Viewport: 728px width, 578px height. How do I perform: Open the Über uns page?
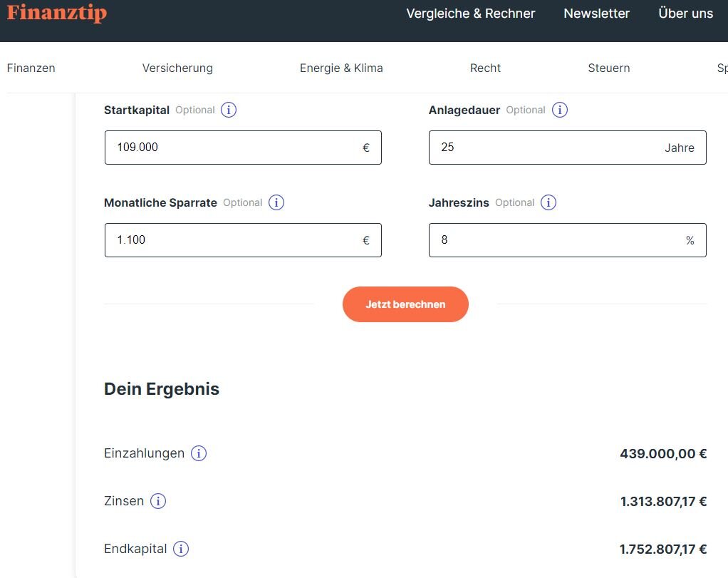point(685,14)
